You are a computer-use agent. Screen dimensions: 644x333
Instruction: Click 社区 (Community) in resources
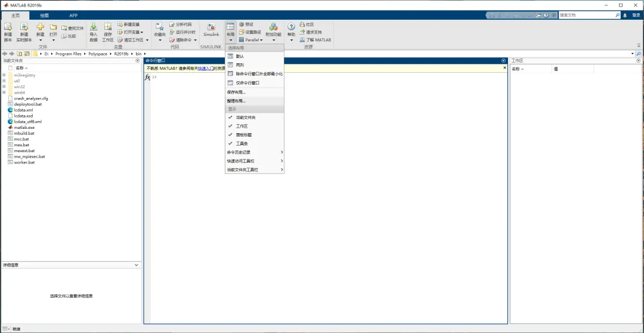[x=307, y=24]
